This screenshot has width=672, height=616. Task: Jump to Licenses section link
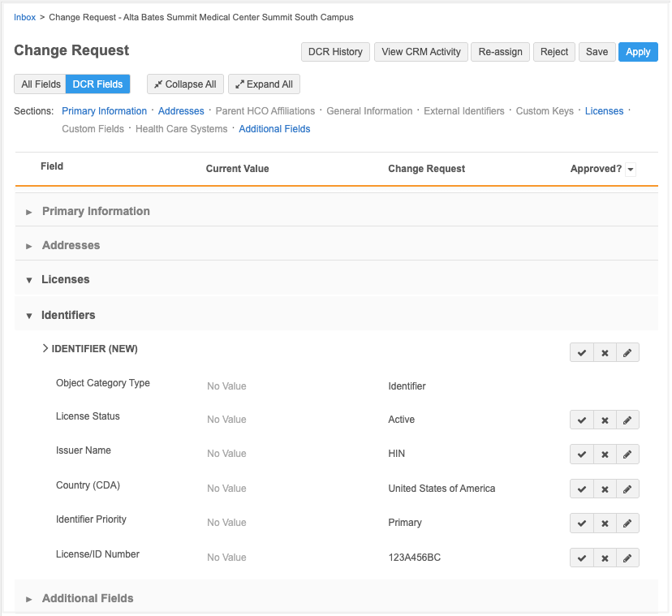click(604, 111)
